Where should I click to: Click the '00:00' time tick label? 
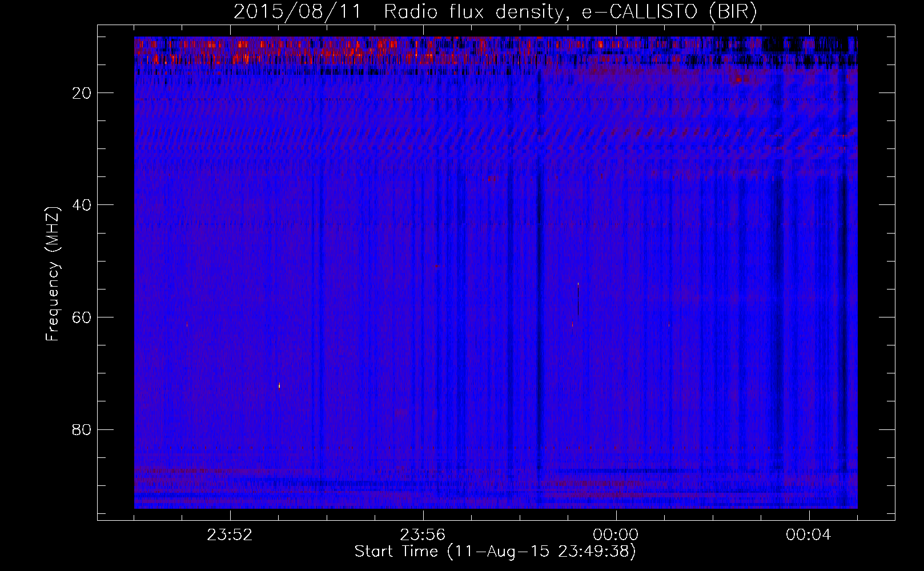pos(616,535)
